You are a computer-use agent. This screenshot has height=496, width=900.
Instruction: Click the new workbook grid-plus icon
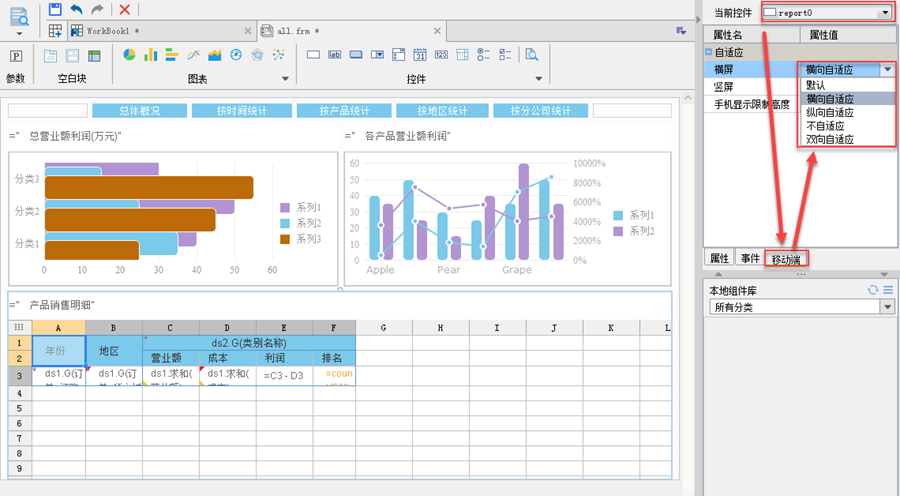click(55, 30)
